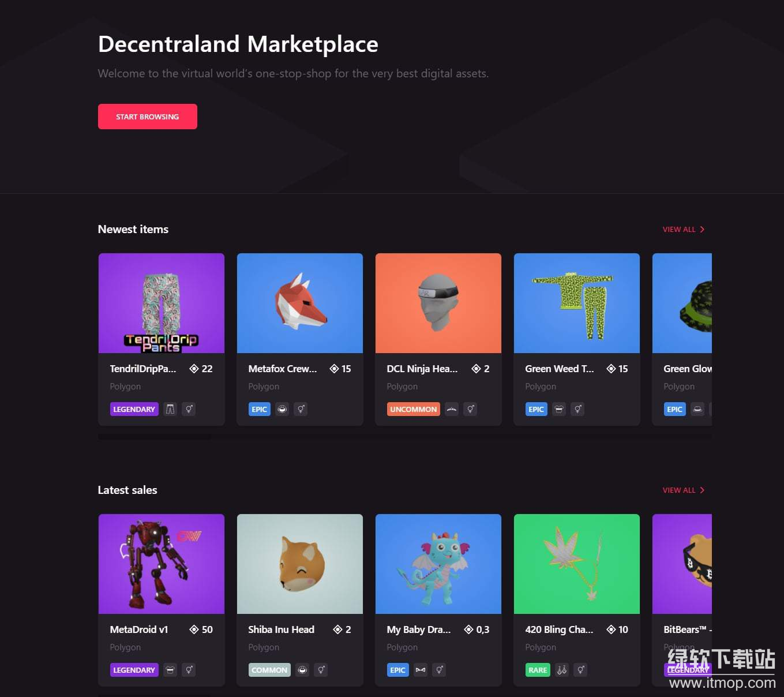Click the eyebrows icon on DCL Ninja card
The image size is (784, 697).
tap(452, 409)
